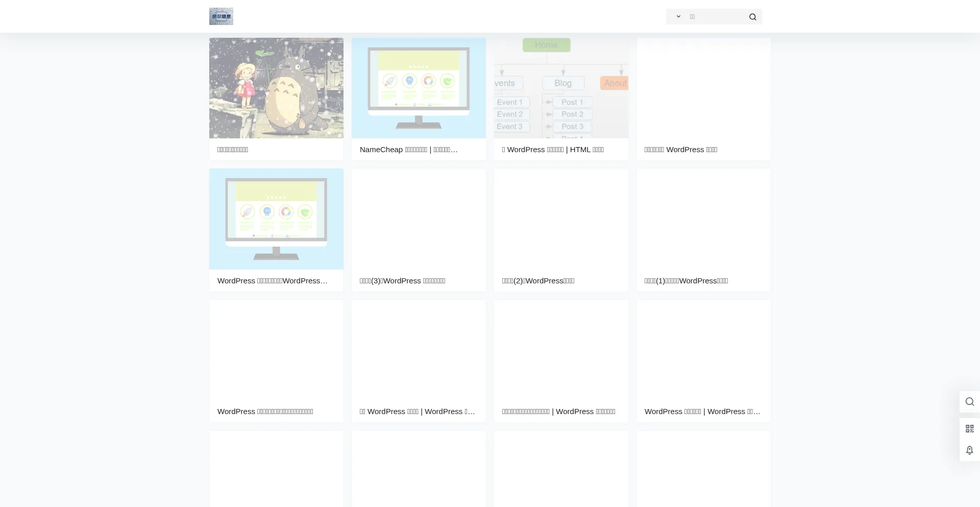Open the NameCheap post monitor thumbnail
Image resolution: width=980 pixels, height=507 pixels.
tap(419, 88)
